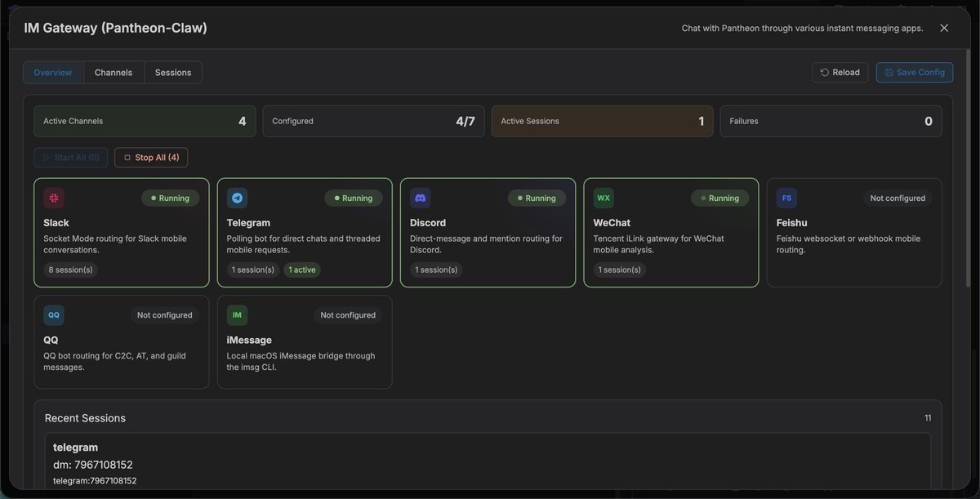
Task: Switch to the Overview tab
Action: tap(53, 73)
